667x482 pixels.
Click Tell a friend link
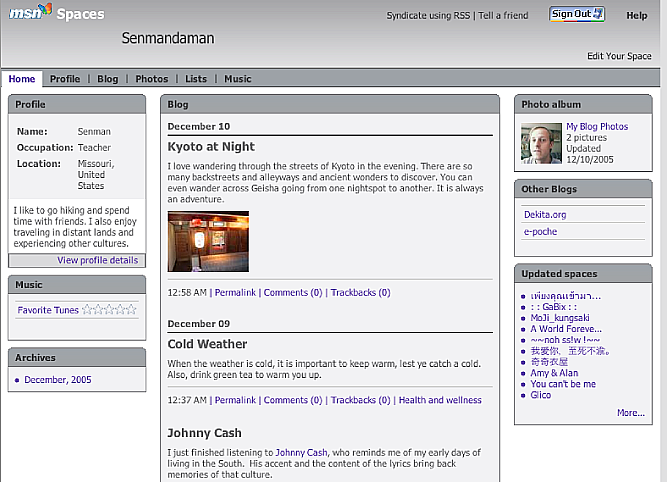click(x=503, y=15)
